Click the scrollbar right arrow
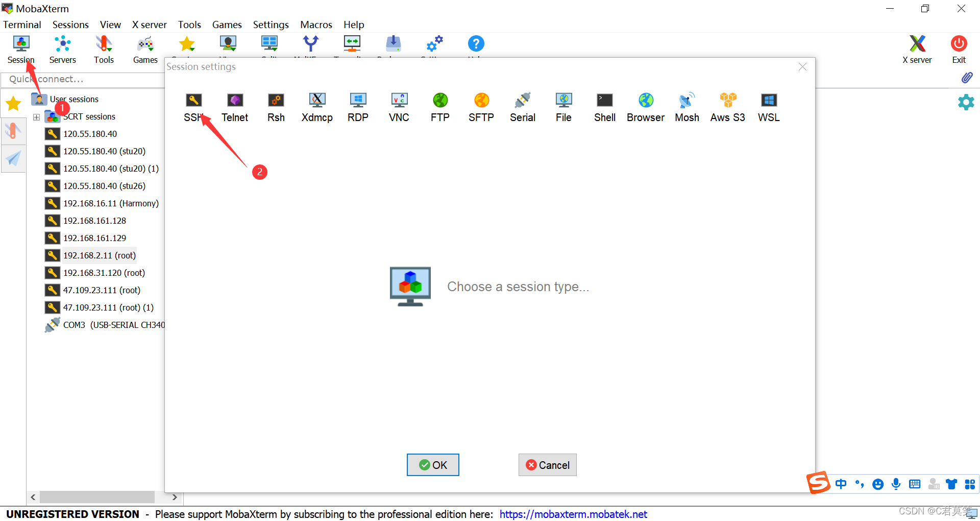980x521 pixels. pyautogui.click(x=175, y=497)
